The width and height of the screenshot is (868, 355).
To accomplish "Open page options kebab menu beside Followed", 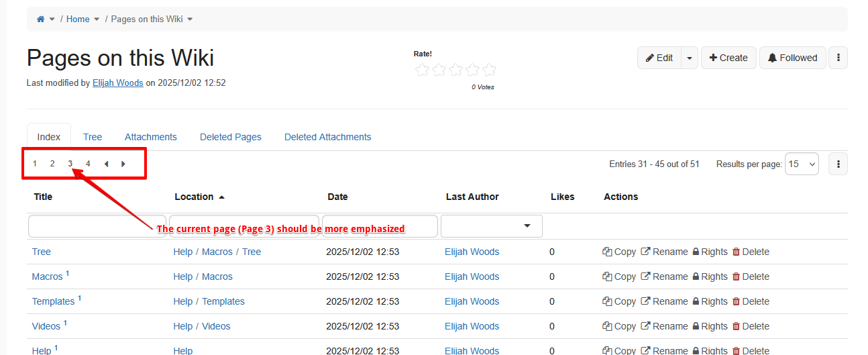I will 838,58.
